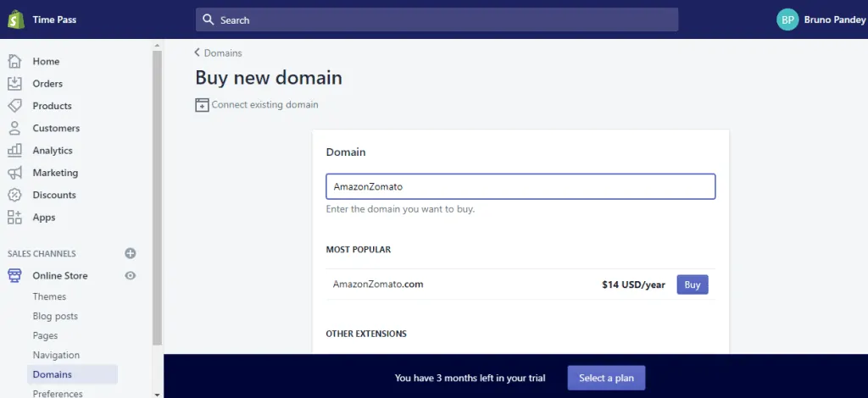Screen dimensions: 868x398
Task: Open Navigation in the sidebar
Action: pos(56,355)
